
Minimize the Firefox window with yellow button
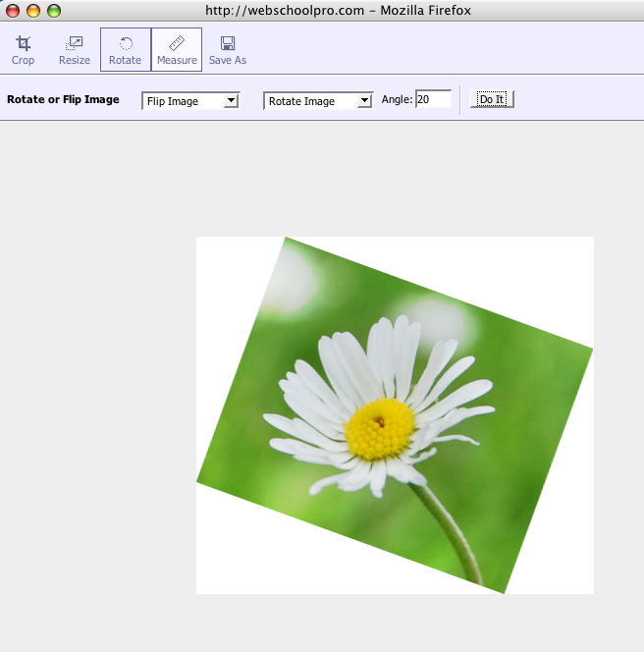tap(33, 11)
